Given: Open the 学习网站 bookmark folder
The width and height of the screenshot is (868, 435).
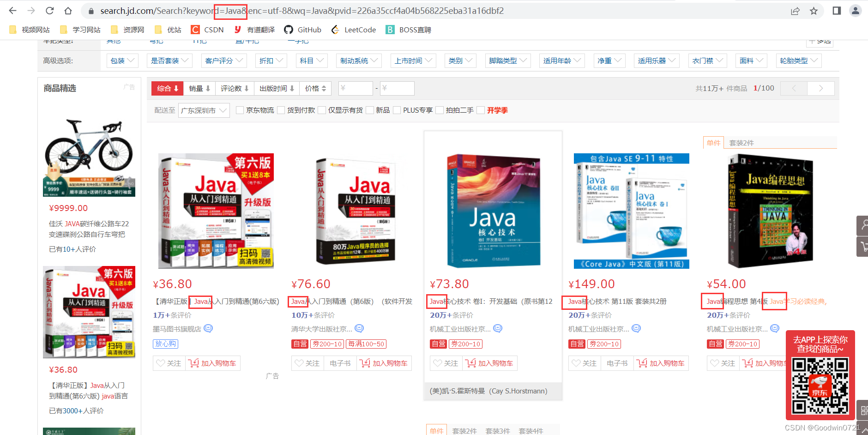Looking at the screenshot, I should [80, 30].
